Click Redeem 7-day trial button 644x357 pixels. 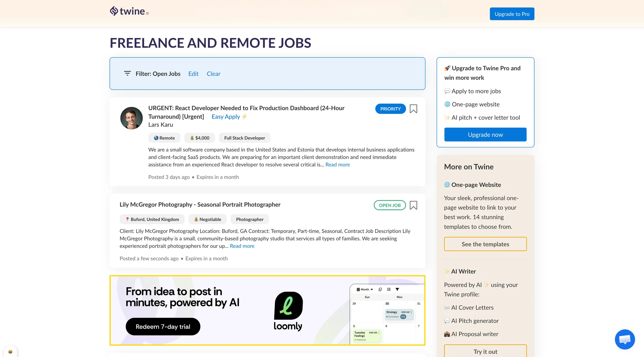click(163, 327)
